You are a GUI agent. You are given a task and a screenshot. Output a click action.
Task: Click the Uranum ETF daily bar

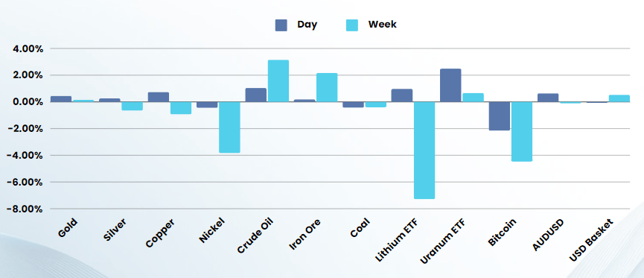point(450,85)
